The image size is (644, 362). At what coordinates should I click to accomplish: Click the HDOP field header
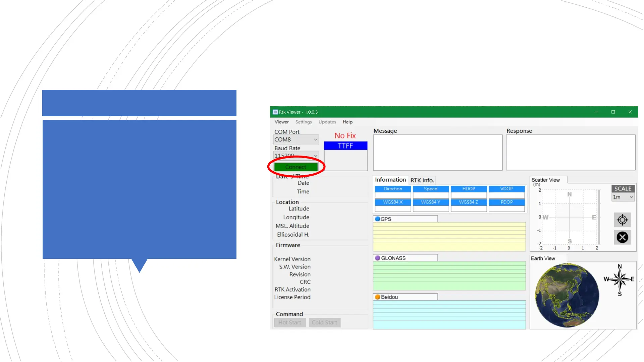click(x=469, y=189)
